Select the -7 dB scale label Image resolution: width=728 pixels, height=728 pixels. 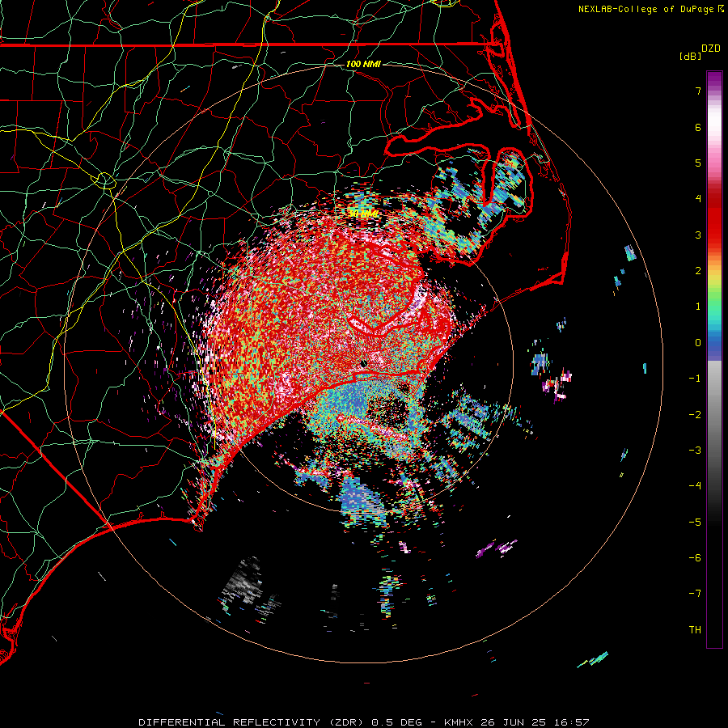[x=695, y=594]
